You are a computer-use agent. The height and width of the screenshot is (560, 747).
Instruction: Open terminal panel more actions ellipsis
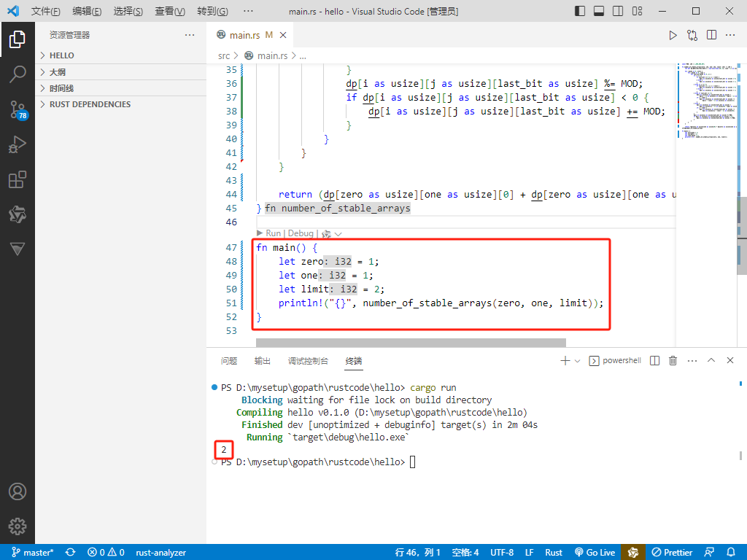(692, 360)
